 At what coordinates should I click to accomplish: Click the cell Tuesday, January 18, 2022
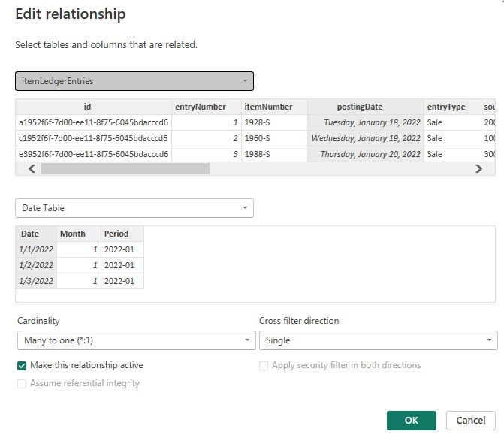click(366, 122)
